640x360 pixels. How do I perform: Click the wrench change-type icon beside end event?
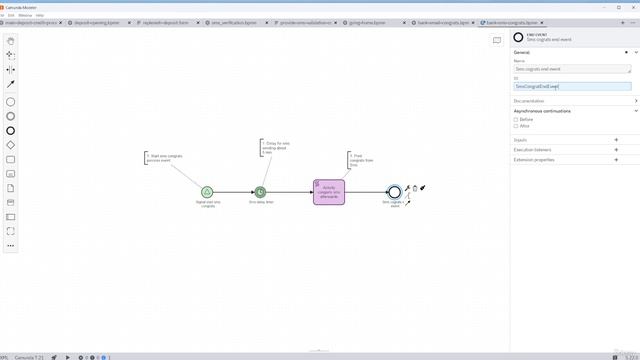point(407,188)
